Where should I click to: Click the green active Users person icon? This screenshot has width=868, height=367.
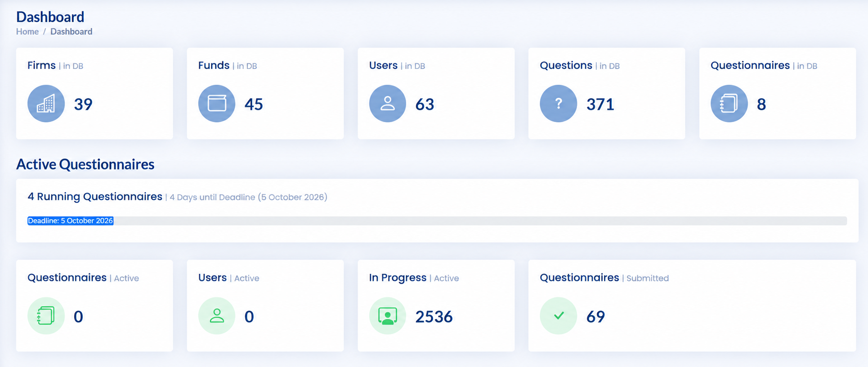coord(217,316)
